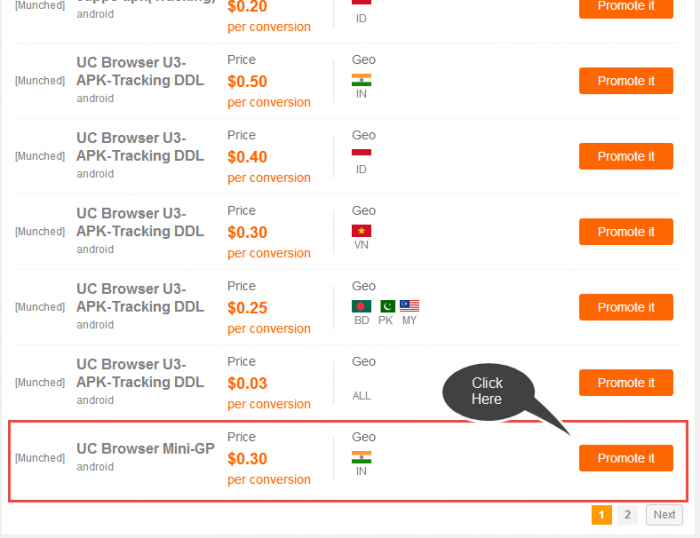Image resolution: width=700 pixels, height=538 pixels.
Task: Click Promote it for $0.40 ID offer
Action: (626, 156)
